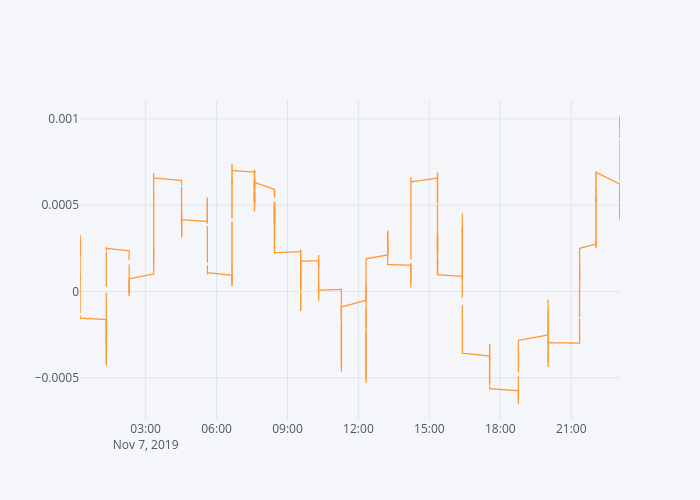Viewport: 700px width, 500px height.
Task: Select the 18:00 x-axis tick label
Action: pyautogui.click(x=500, y=429)
